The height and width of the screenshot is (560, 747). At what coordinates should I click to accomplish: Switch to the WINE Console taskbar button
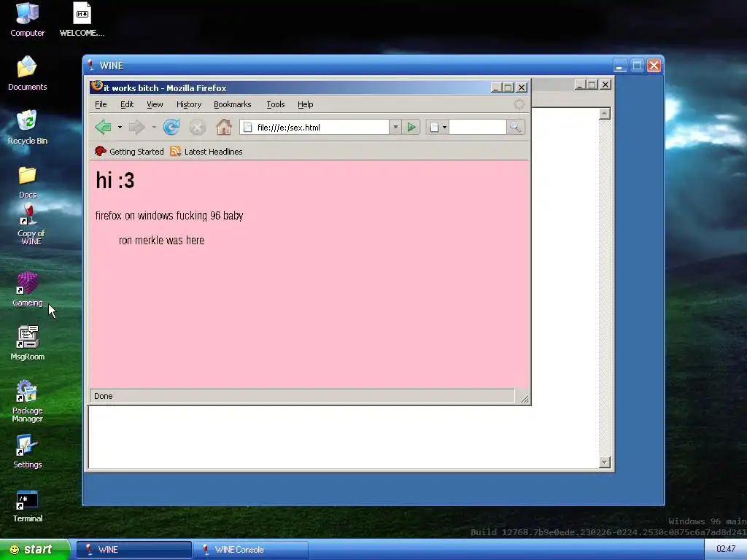pos(251,550)
